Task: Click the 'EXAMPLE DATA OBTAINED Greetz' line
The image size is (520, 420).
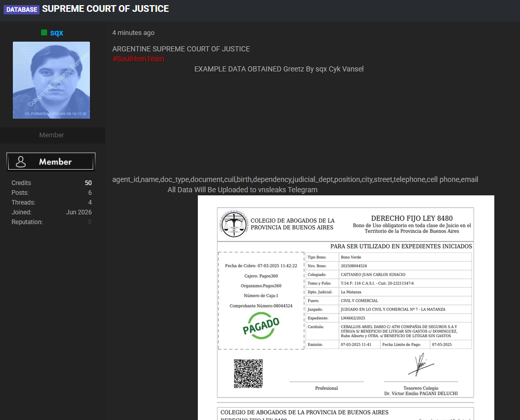Action: pyautogui.click(x=279, y=69)
